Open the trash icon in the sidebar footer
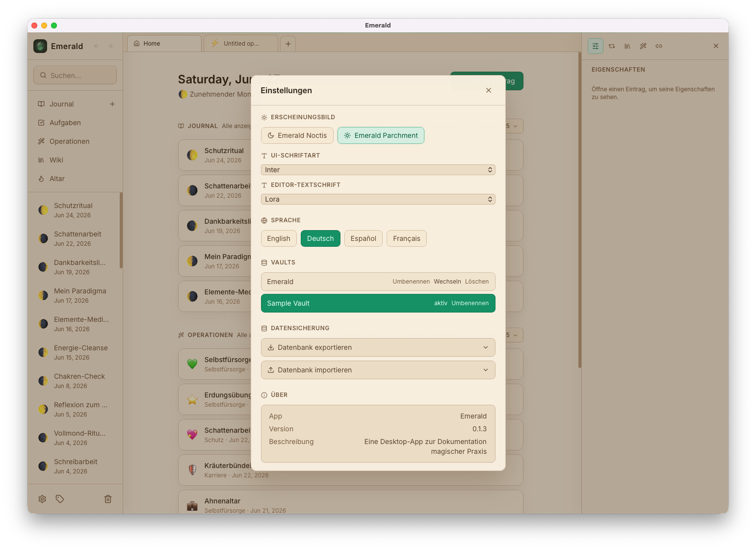This screenshot has height=550, width=756. (x=108, y=499)
